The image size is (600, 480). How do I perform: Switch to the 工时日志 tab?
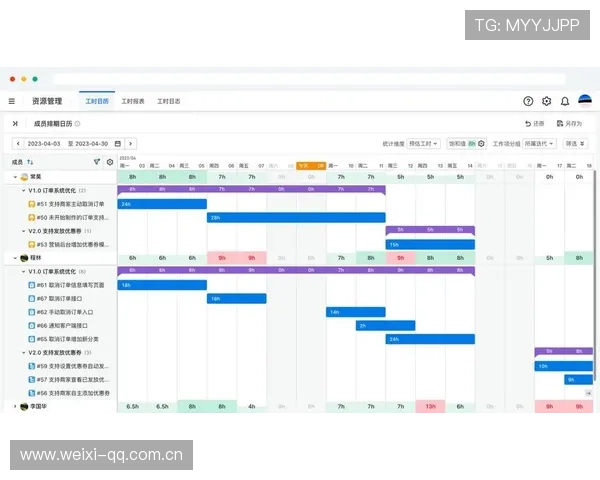pos(169,101)
